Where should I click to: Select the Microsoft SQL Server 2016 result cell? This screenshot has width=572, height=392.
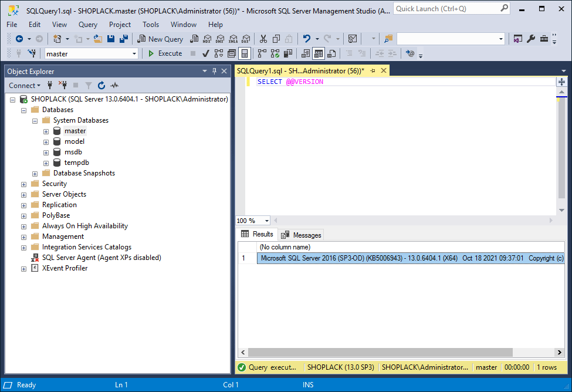[x=411, y=258]
